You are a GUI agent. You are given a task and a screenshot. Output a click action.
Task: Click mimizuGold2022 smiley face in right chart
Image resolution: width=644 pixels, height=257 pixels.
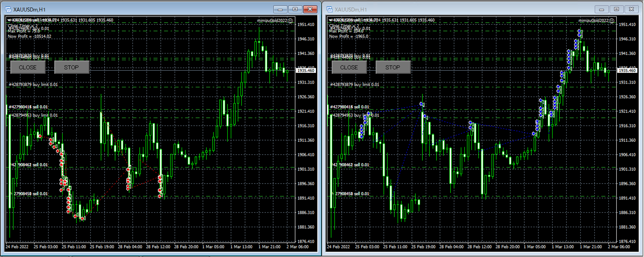pos(612,21)
